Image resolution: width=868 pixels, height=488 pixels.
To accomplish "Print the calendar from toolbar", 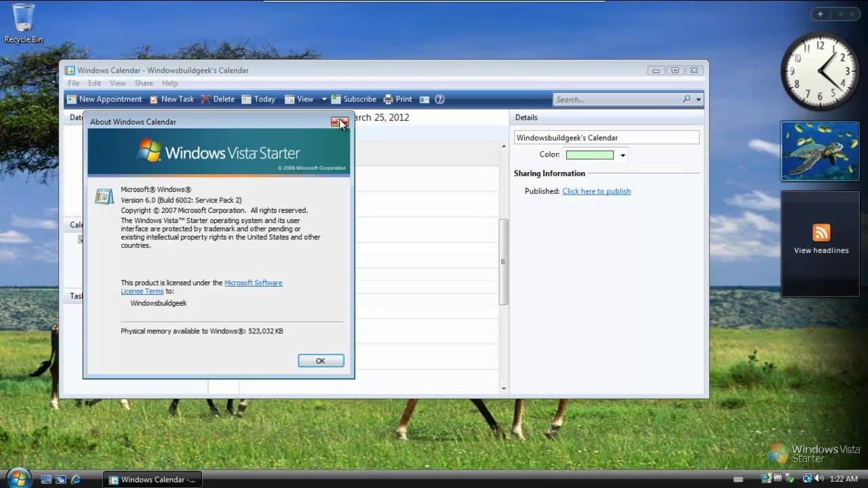I will [x=397, y=99].
